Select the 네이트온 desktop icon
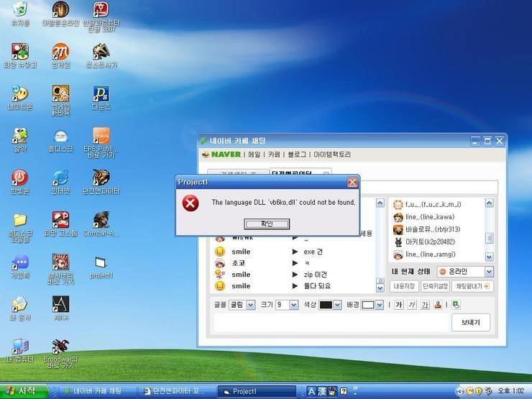Viewport: 532px width, 399px height. 20,98
